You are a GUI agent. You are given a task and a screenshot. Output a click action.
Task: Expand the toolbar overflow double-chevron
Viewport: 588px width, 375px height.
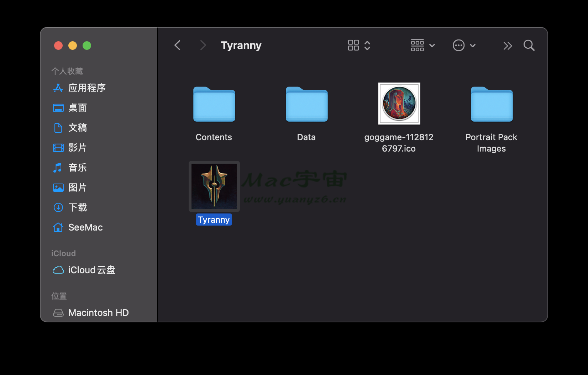[507, 46]
